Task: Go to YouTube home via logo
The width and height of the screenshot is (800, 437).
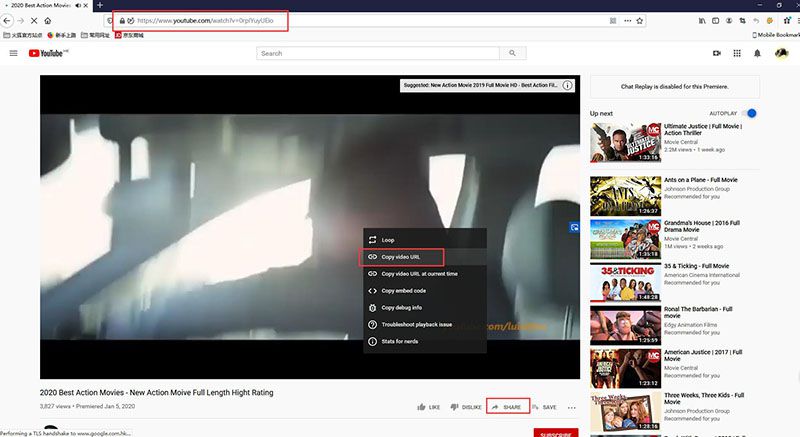Action: [x=48, y=53]
